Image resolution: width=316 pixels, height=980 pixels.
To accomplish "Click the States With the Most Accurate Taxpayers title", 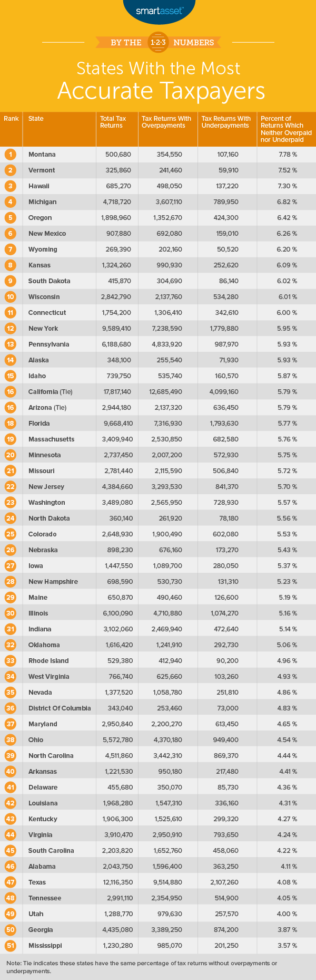I will (x=158, y=81).
